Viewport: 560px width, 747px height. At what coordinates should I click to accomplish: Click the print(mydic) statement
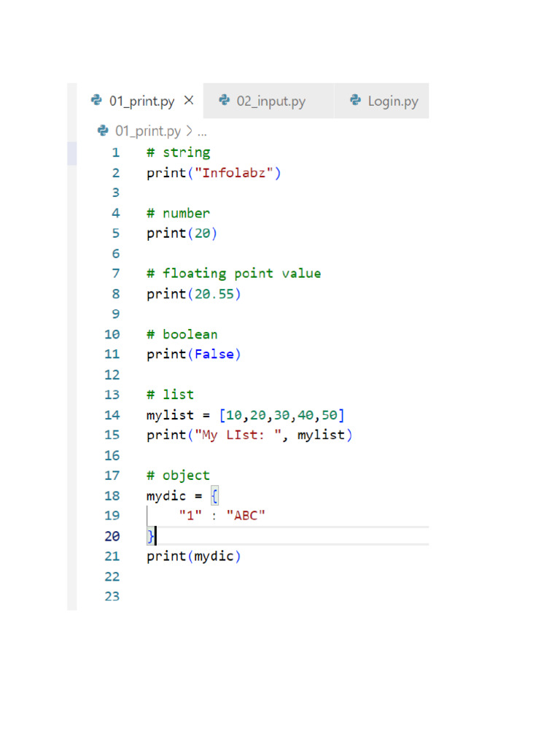click(x=194, y=556)
